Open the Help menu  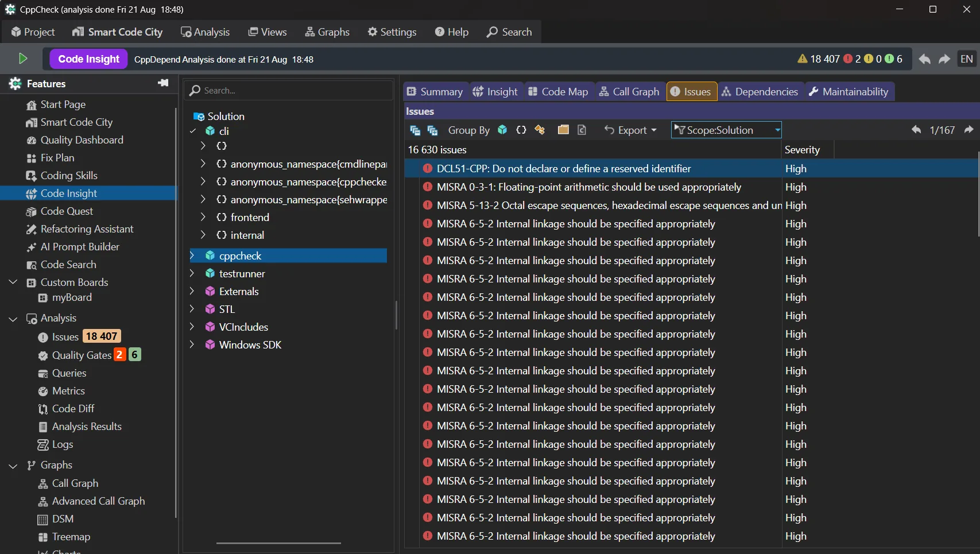coord(451,32)
